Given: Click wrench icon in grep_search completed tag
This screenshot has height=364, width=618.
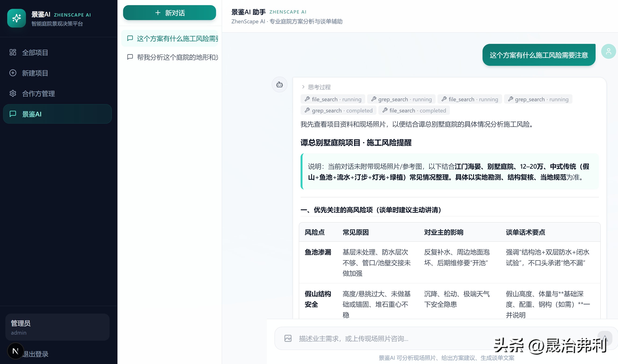Looking at the screenshot, I should (307, 110).
